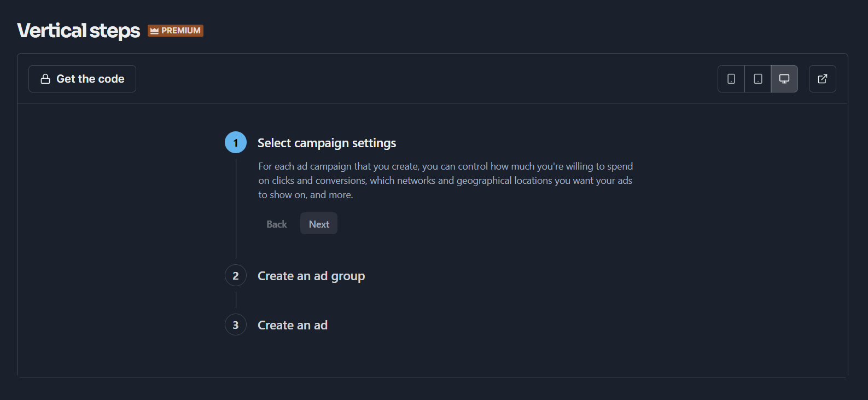The height and width of the screenshot is (400, 868).
Task: Select the desktop monitor preview icon
Action: [x=784, y=79]
